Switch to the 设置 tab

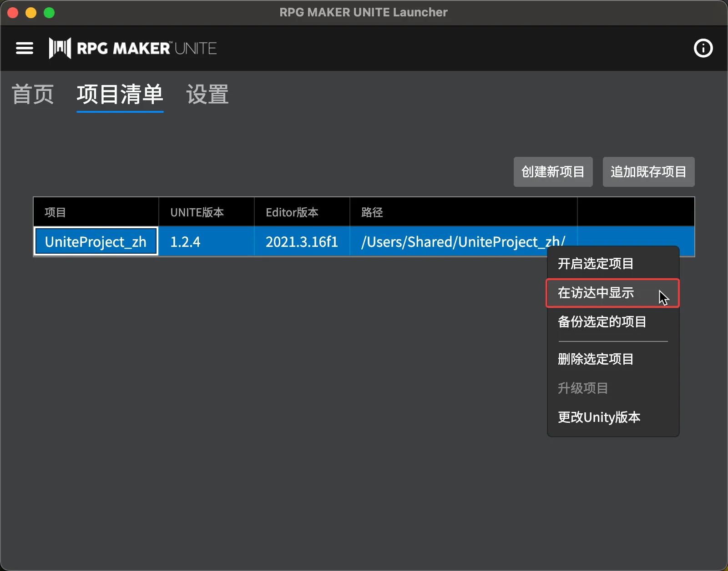[207, 95]
